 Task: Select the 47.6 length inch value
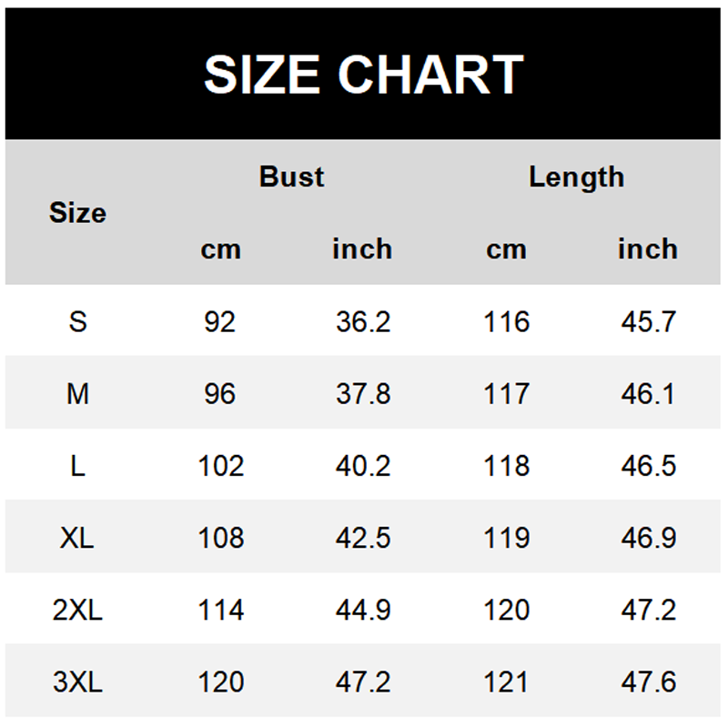click(648, 682)
